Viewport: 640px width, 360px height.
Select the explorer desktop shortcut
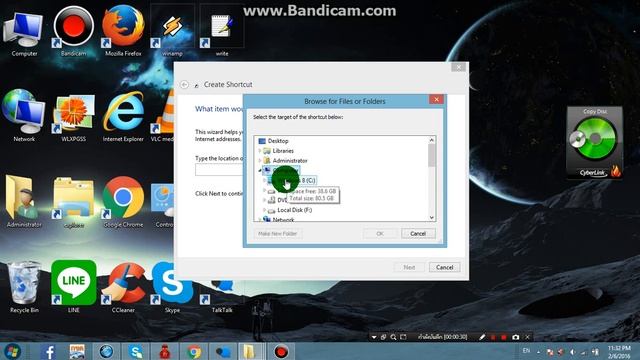[73, 202]
